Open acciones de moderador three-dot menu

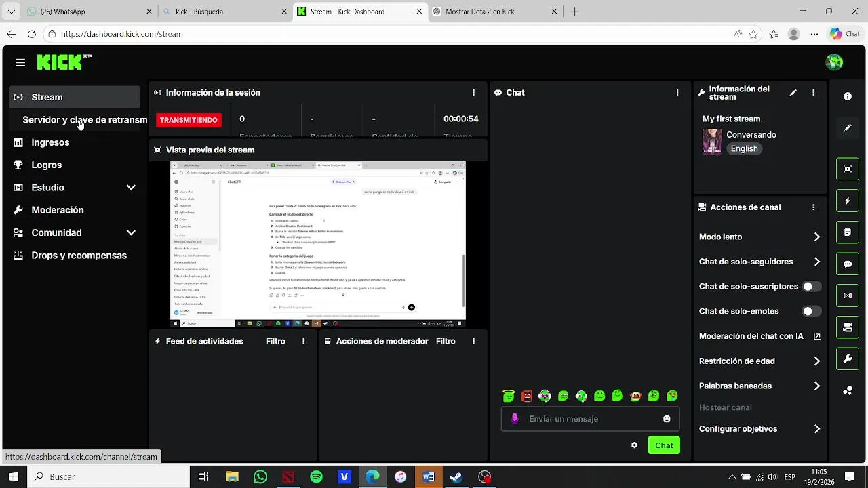click(x=473, y=342)
